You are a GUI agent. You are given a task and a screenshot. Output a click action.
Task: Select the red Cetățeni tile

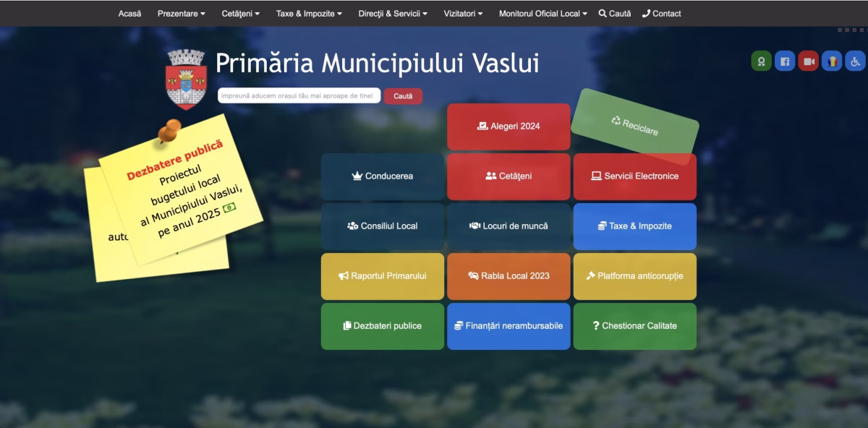509,176
